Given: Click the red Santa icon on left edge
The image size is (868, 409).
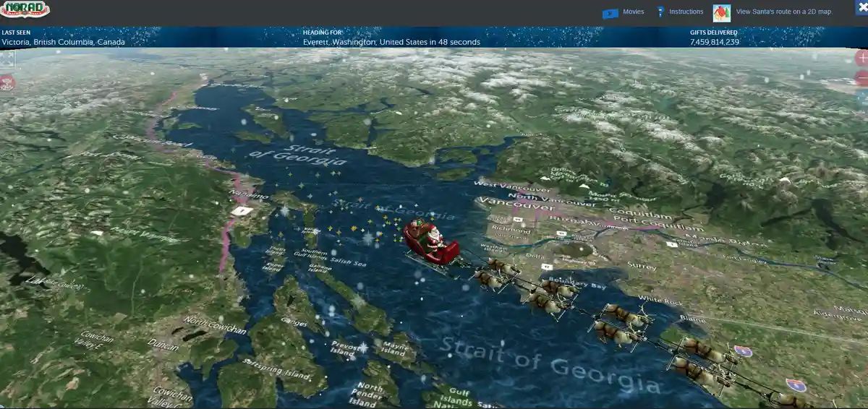Looking at the screenshot, I should point(7,82).
